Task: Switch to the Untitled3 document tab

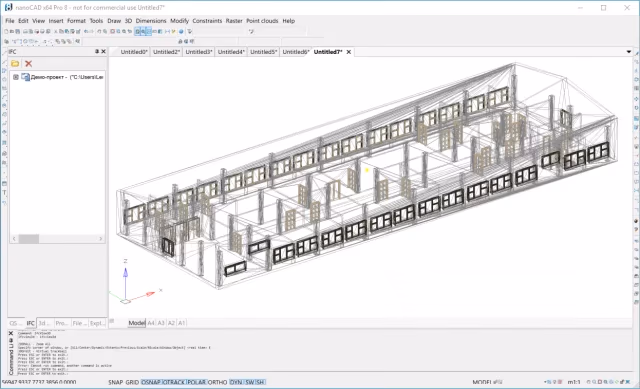Action: 199,52
